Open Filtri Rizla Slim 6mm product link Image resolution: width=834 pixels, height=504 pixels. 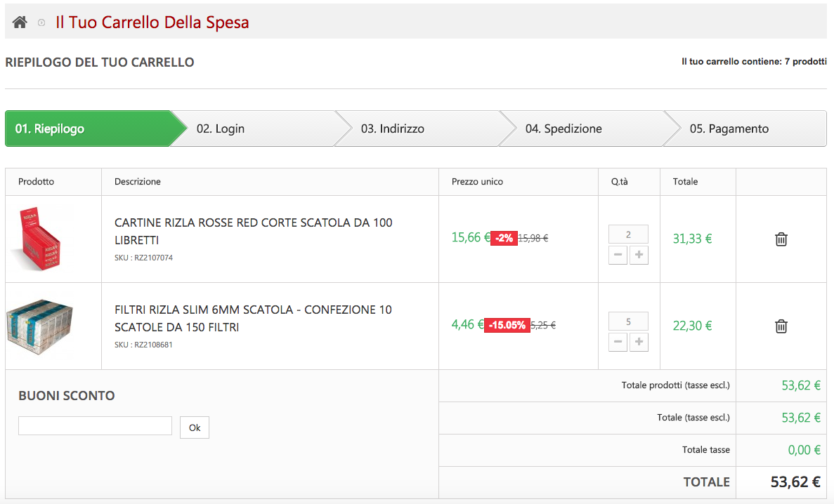click(253, 318)
